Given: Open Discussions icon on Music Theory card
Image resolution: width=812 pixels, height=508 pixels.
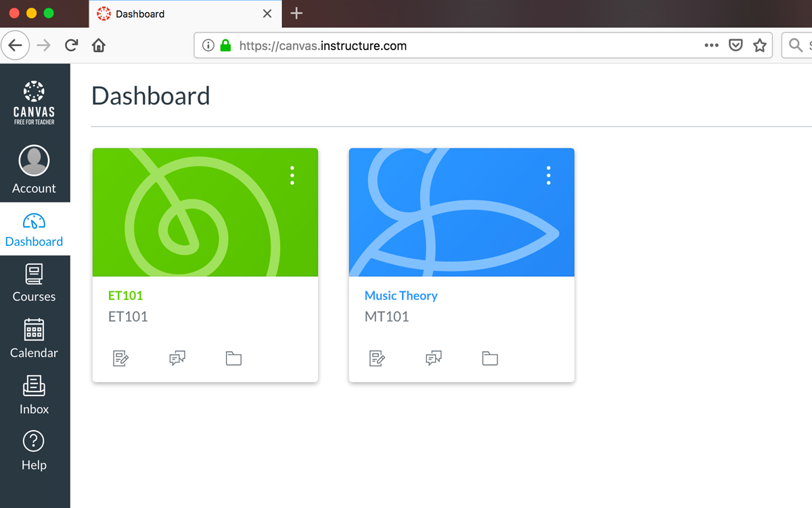Looking at the screenshot, I should click(434, 358).
